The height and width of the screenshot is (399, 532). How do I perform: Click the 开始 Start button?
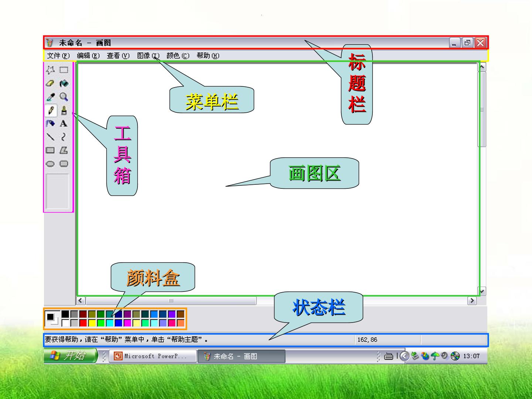point(71,356)
